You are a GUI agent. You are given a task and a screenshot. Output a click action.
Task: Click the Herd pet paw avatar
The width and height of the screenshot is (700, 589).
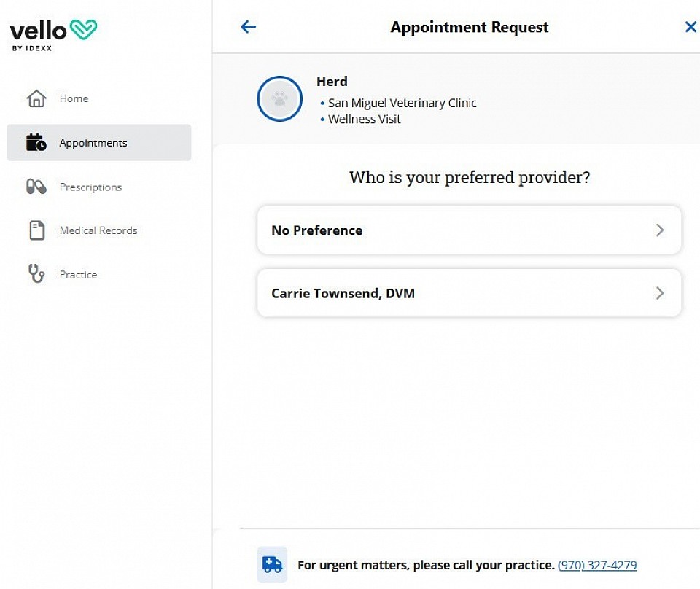279,98
